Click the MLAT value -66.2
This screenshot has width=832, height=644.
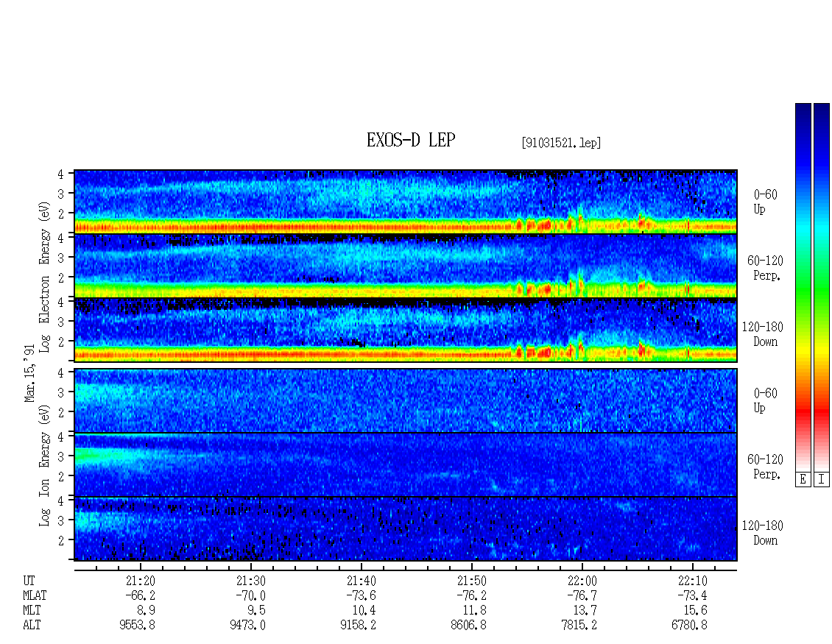click(x=140, y=595)
